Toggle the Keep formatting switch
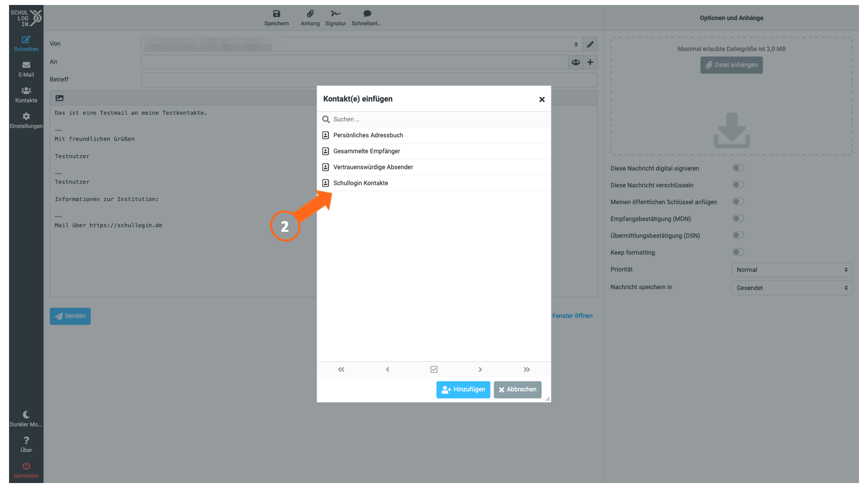The height and width of the screenshot is (488, 868). tap(738, 252)
